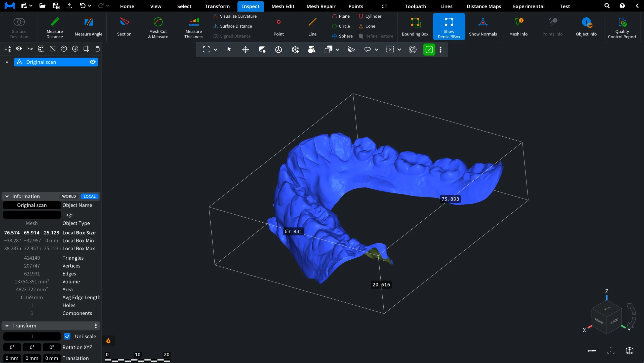Image resolution: width=644 pixels, height=363 pixels.
Task: Switch information to WORLD coordinates
Action: [x=69, y=196]
